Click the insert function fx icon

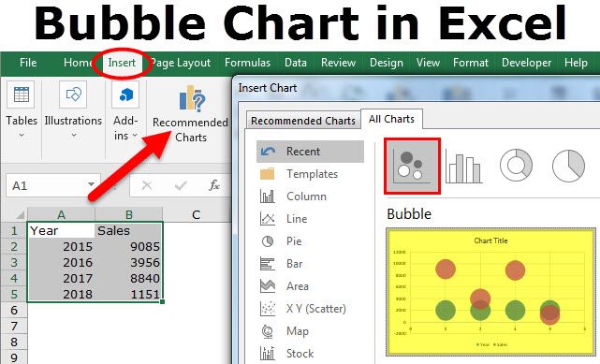[214, 185]
